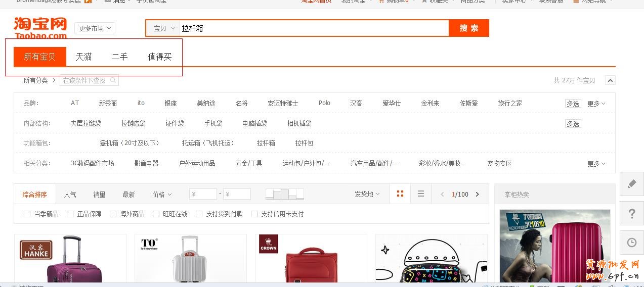Click the minimum price input field
Image resolution: width=644 pixels, height=287 pixels.
[x=203, y=195]
